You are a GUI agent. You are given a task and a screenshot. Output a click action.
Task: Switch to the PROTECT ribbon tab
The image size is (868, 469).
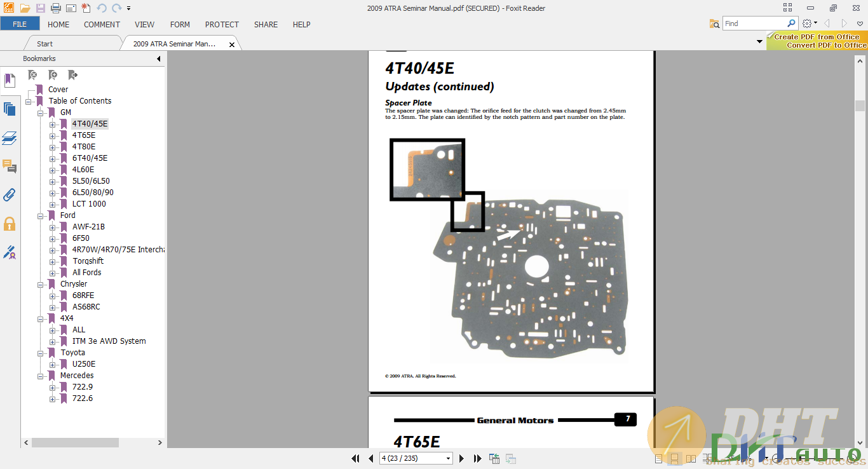pos(222,24)
